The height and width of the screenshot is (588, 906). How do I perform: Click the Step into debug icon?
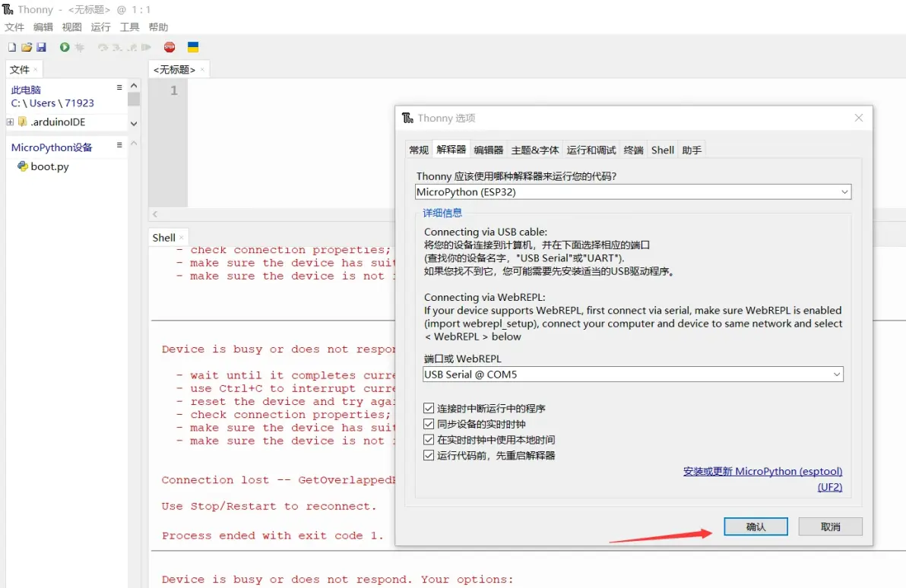tap(117, 47)
